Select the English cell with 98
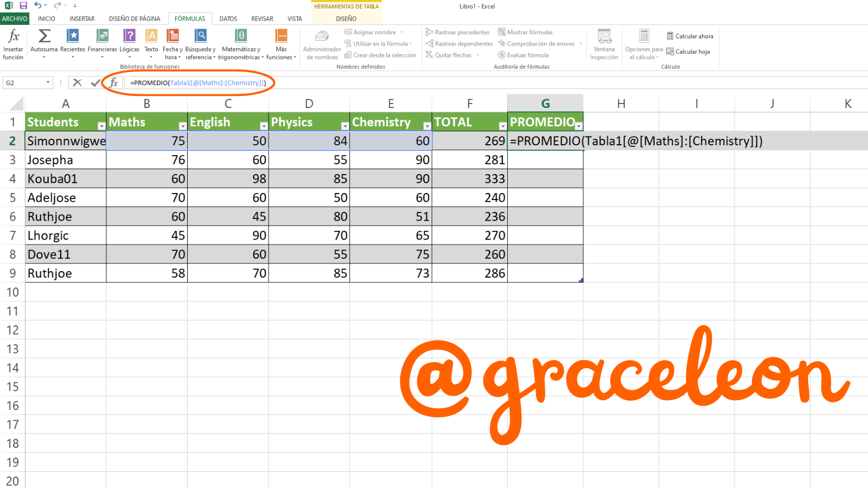Image resolution: width=868 pixels, height=488 pixels. (228, 179)
